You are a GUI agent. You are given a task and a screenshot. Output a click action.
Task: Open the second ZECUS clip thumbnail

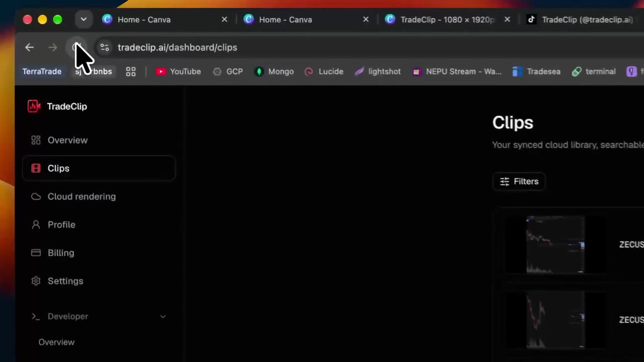click(555, 320)
